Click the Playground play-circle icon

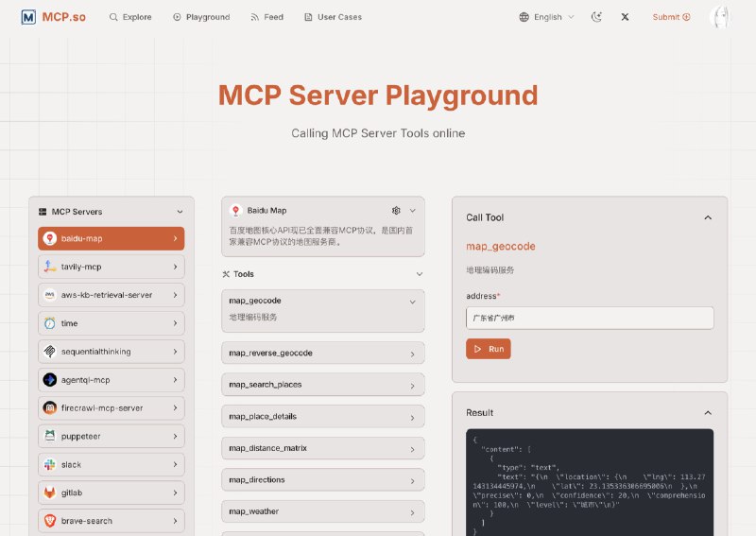[177, 17]
